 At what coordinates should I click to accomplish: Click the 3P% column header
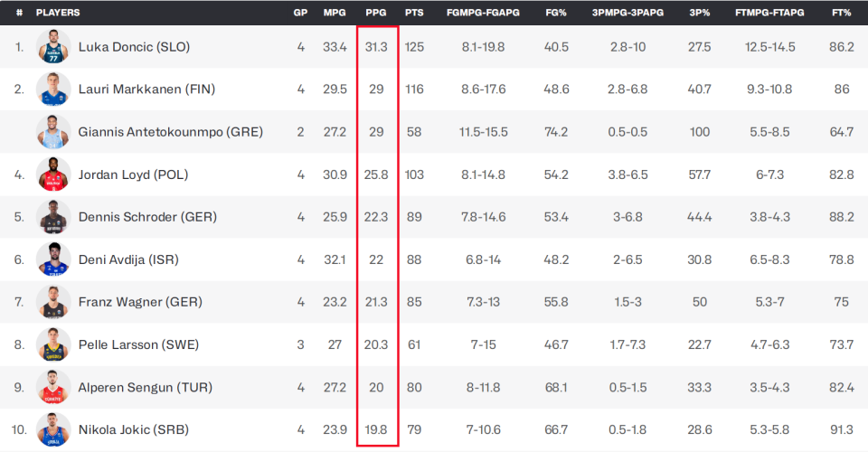pos(699,13)
